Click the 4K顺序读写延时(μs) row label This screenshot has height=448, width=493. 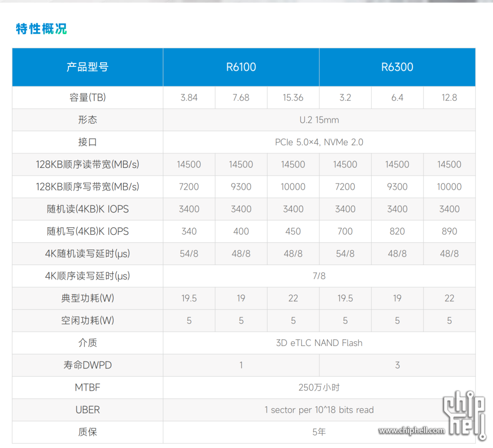coord(88,276)
